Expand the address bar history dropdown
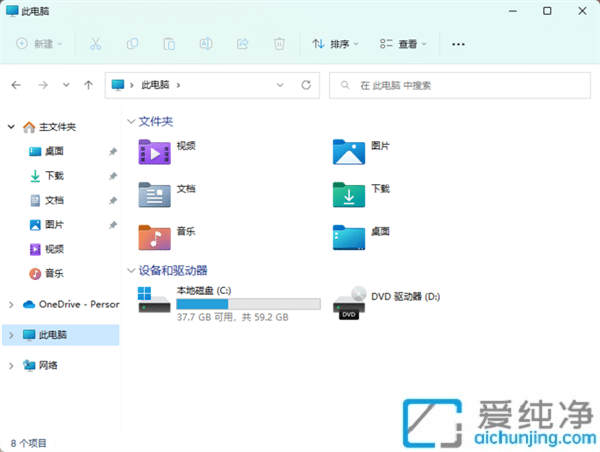Image resolution: width=600 pixels, height=452 pixels. 280,85
